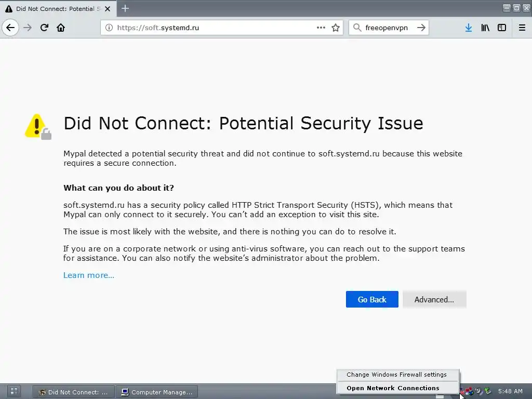Show site information for soft.systemd.ru
Image resolution: width=532 pixels, height=399 pixels.
pos(109,28)
